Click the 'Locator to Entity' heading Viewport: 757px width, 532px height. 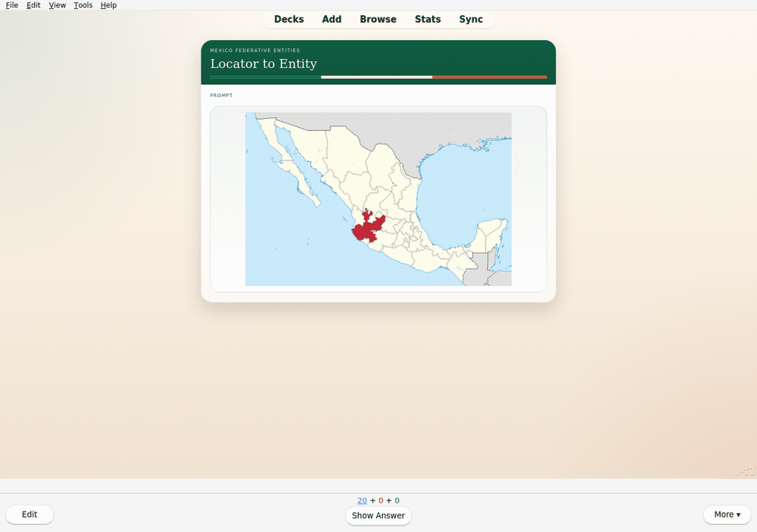[x=263, y=64]
